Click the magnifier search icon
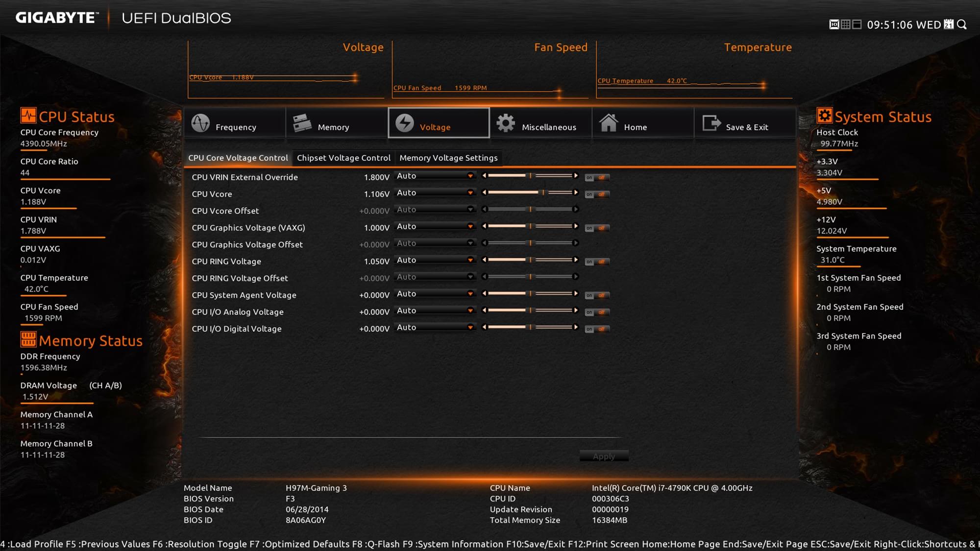980x551 pixels. tap(962, 24)
